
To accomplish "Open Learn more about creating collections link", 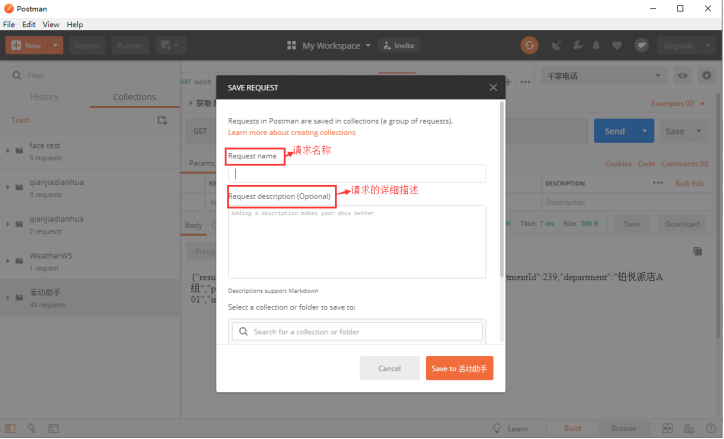I will tap(292, 132).
